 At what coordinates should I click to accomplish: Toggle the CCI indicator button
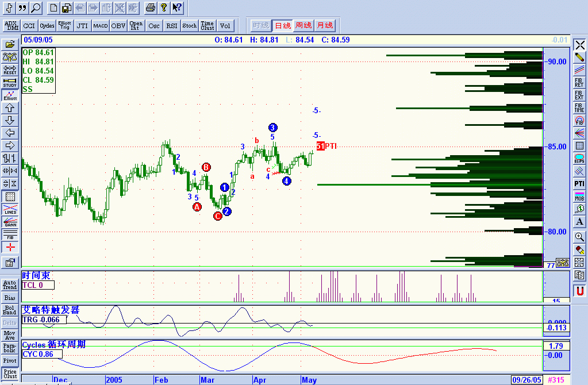(29, 25)
